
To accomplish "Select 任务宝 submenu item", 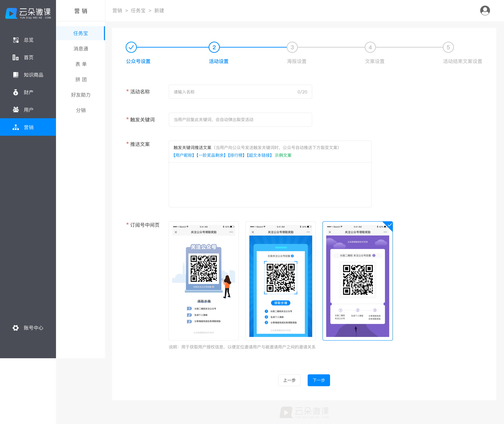I will 80,33.
